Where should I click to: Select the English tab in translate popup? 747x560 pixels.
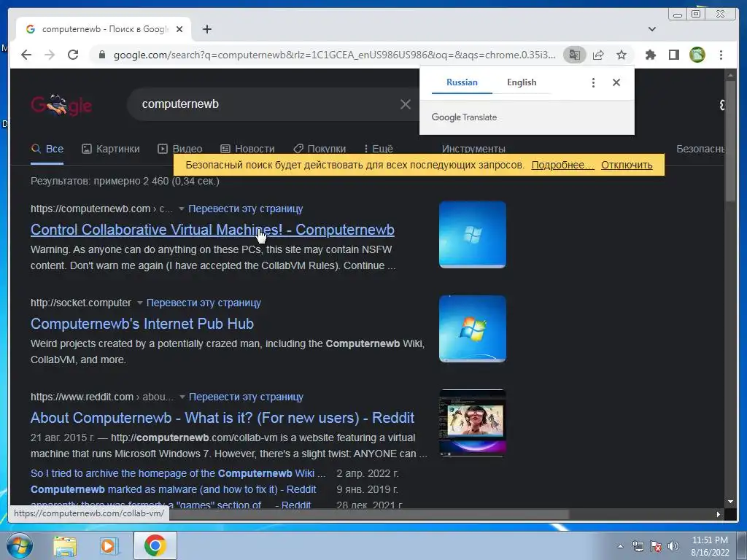pos(522,82)
